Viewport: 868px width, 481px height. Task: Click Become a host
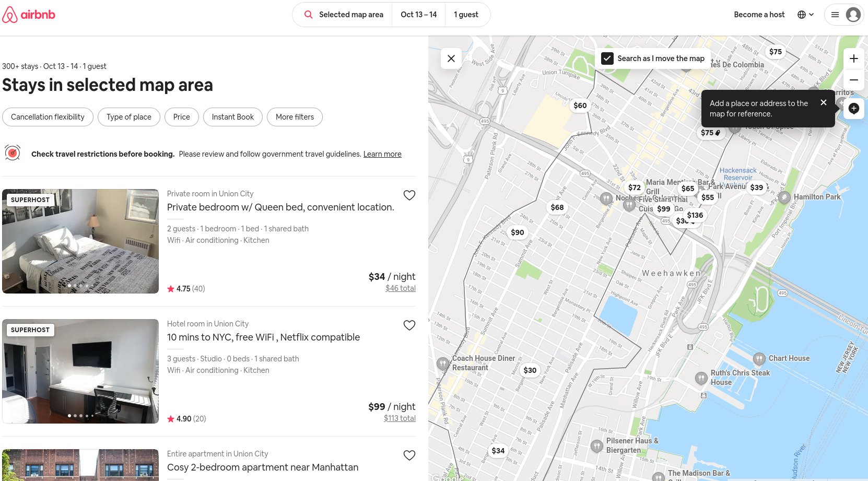[759, 15]
